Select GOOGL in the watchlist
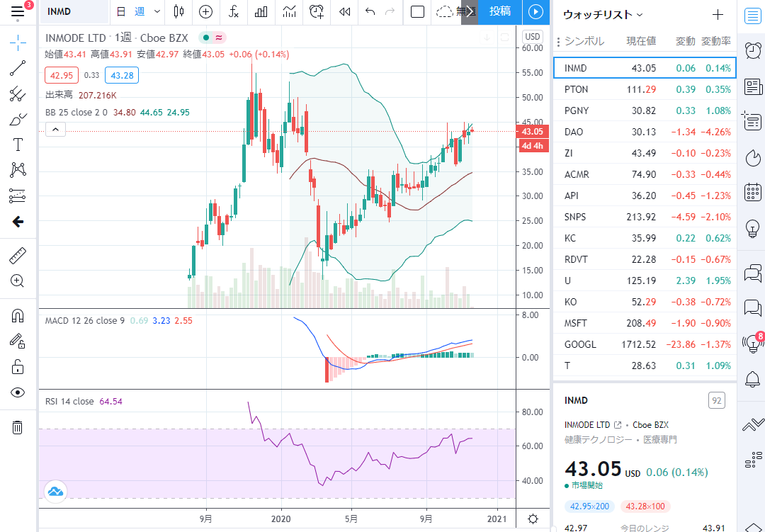 point(645,344)
